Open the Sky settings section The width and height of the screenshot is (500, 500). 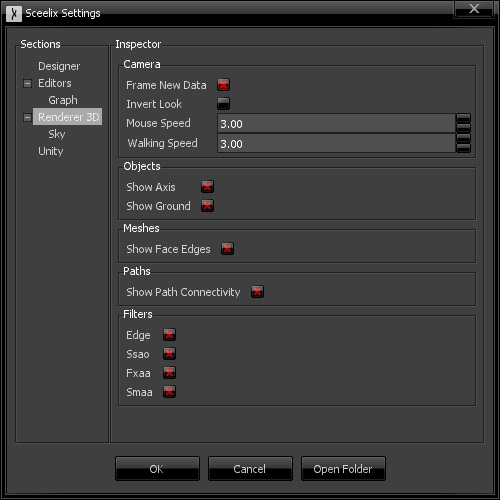coord(57,134)
